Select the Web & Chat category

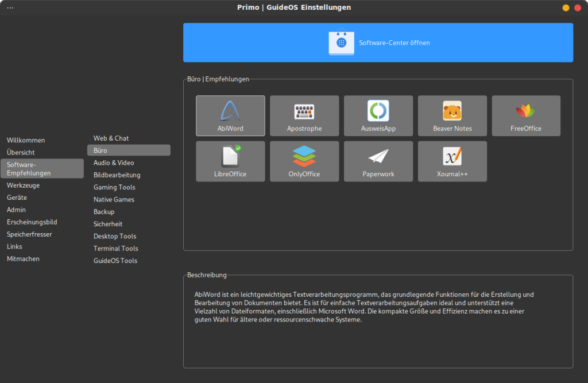(111, 138)
